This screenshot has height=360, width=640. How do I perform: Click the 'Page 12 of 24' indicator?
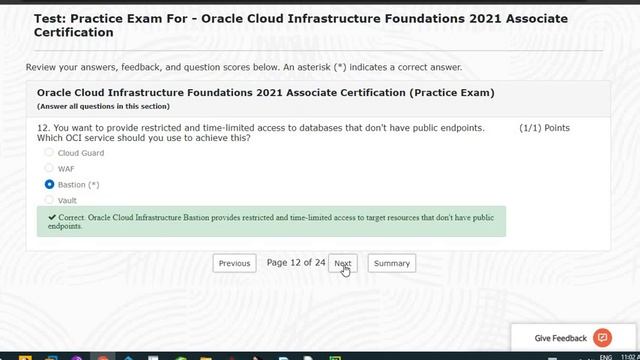coord(296,262)
